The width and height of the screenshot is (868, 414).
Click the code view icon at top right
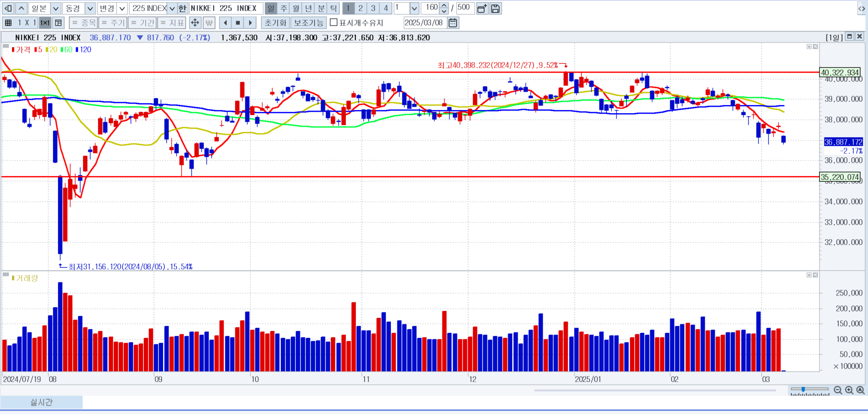click(x=861, y=9)
